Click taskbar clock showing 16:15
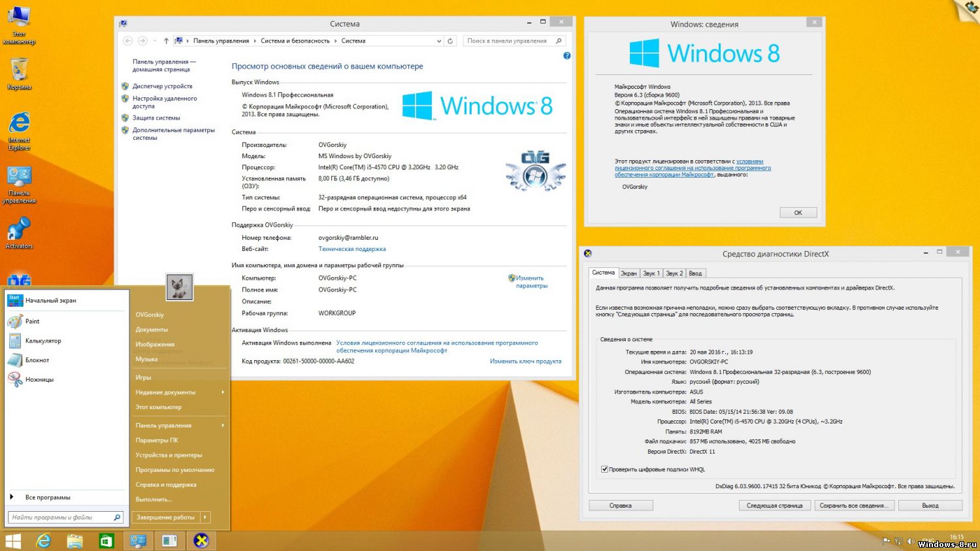 956,537
